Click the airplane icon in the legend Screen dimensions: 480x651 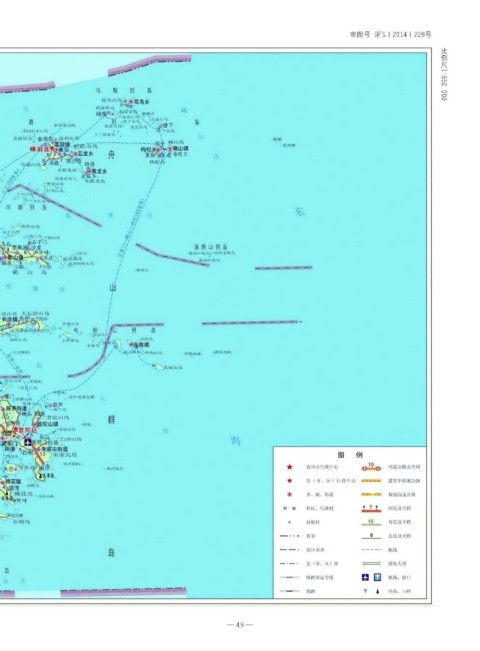(x=365, y=577)
